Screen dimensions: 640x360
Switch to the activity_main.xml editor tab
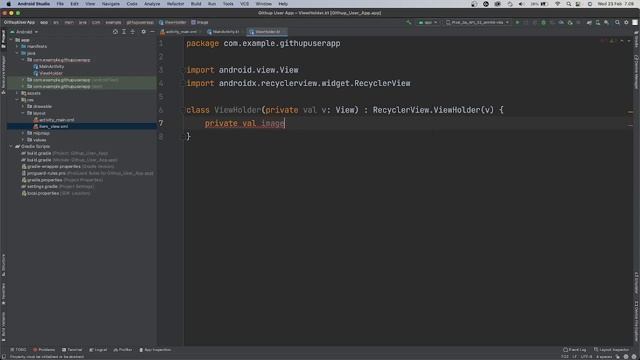pos(180,32)
